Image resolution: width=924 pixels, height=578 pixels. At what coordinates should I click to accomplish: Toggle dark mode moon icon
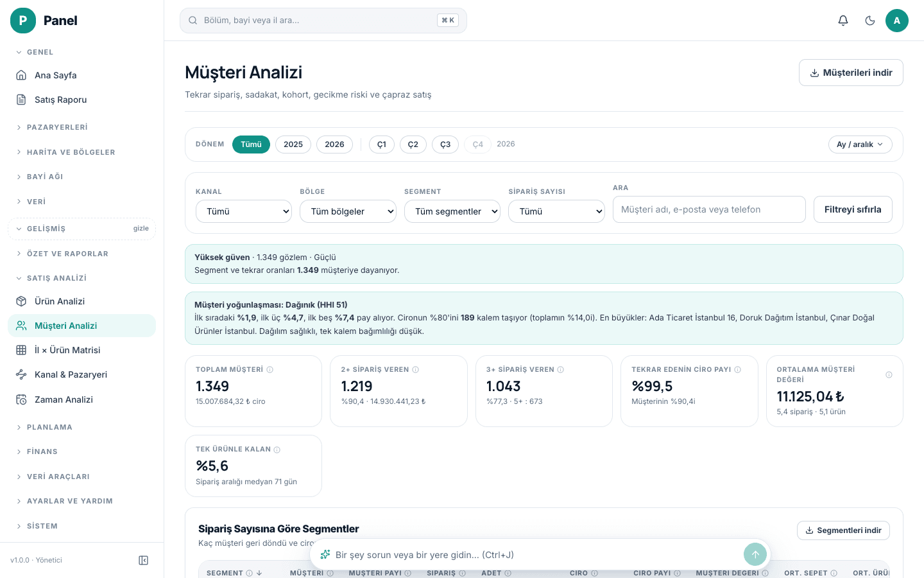pos(870,21)
